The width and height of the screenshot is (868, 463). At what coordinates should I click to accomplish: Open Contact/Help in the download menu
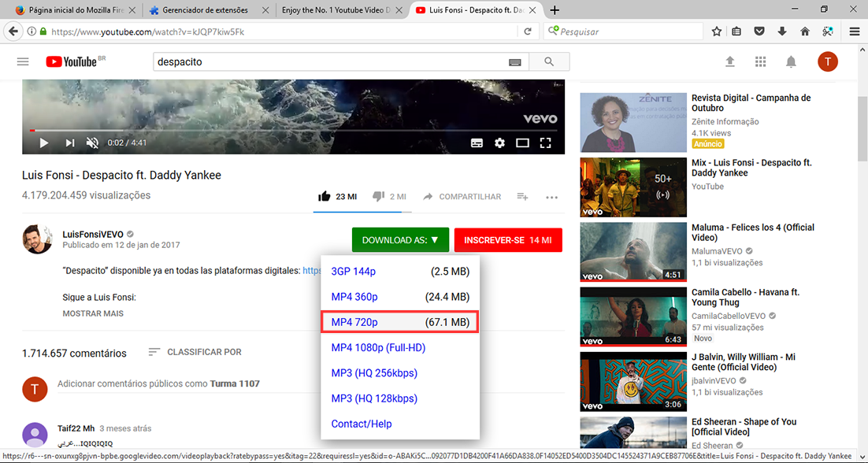(400, 424)
